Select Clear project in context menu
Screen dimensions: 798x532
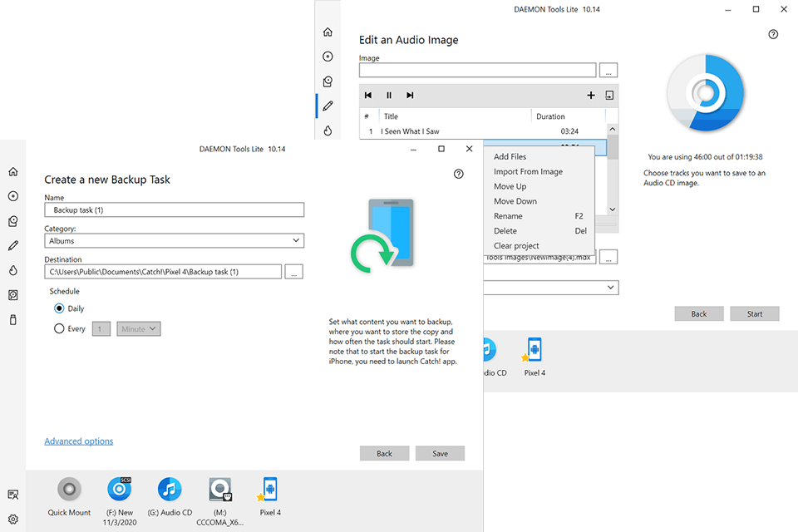coord(539,245)
